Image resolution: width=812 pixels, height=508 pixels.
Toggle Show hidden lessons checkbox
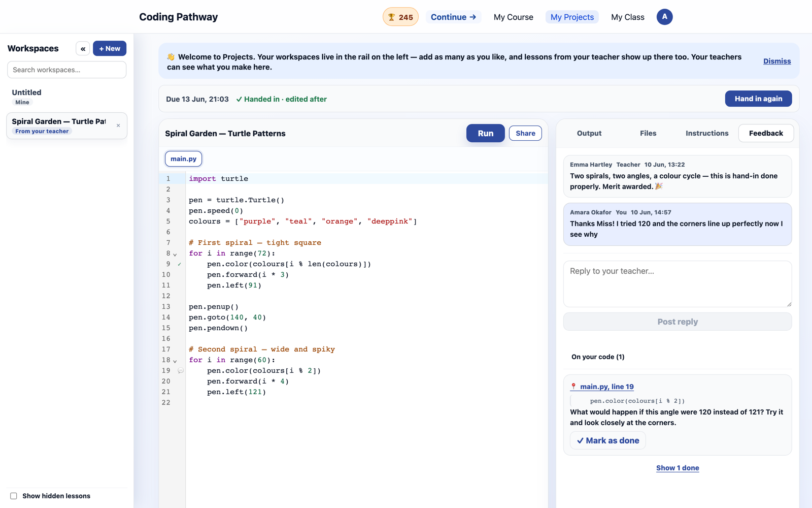14,496
